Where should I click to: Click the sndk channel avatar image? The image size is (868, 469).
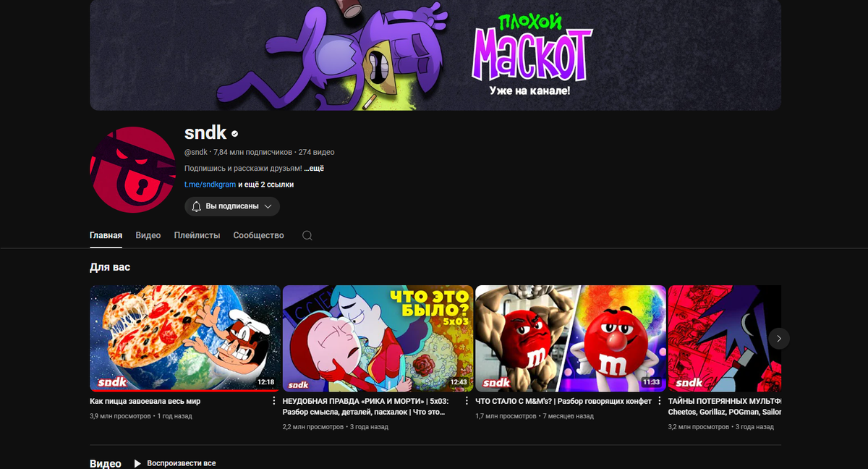pos(132,169)
